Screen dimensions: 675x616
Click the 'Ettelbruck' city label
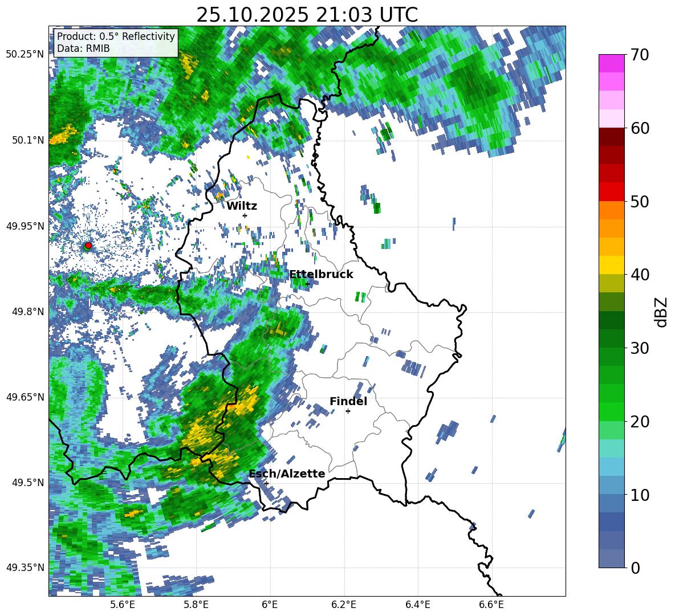tap(321, 275)
